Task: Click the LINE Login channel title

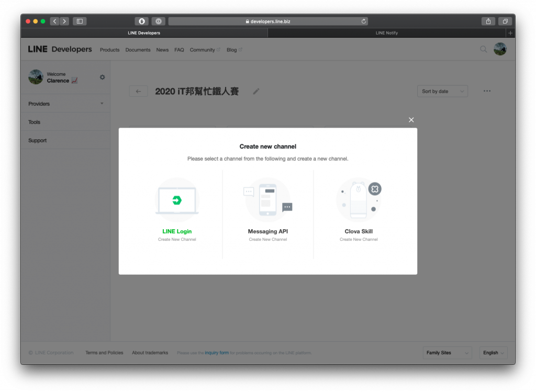Action: pyautogui.click(x=177, y=231)
